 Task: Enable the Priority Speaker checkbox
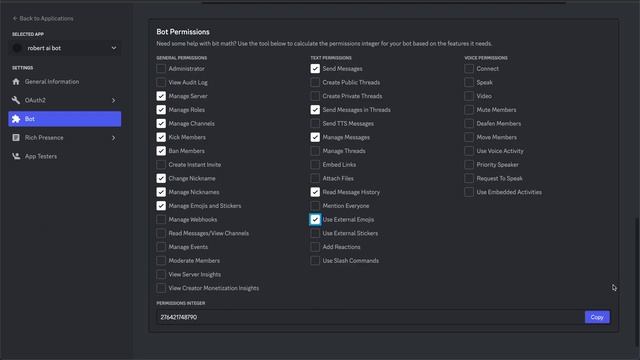(x=469, y=164)
